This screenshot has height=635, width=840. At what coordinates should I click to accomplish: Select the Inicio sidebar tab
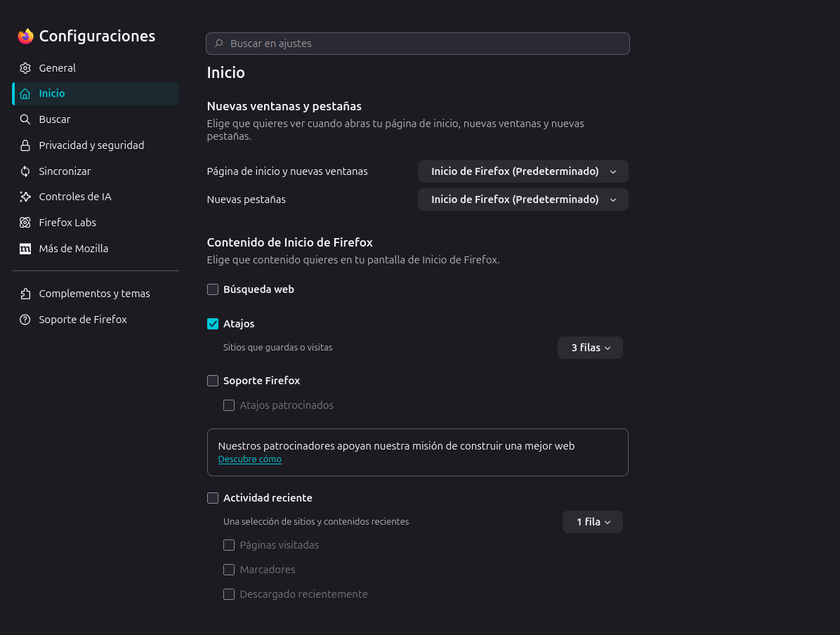[96, 94]
